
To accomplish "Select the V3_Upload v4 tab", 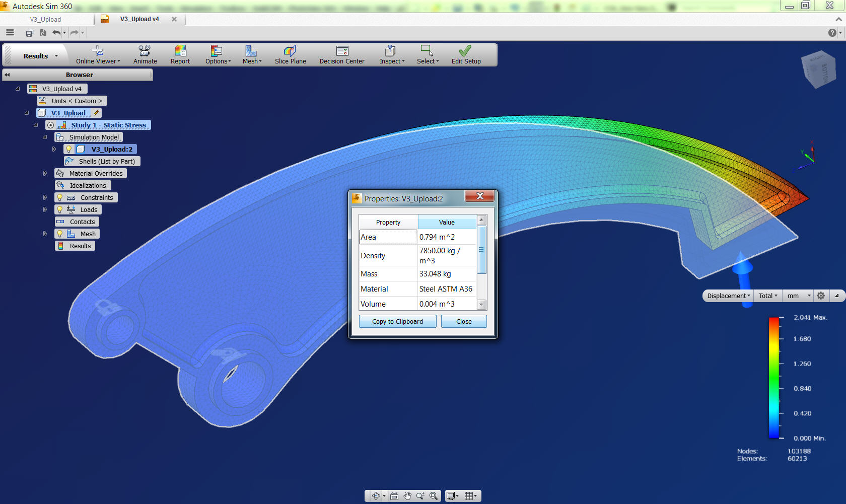I will click(139, 19).
